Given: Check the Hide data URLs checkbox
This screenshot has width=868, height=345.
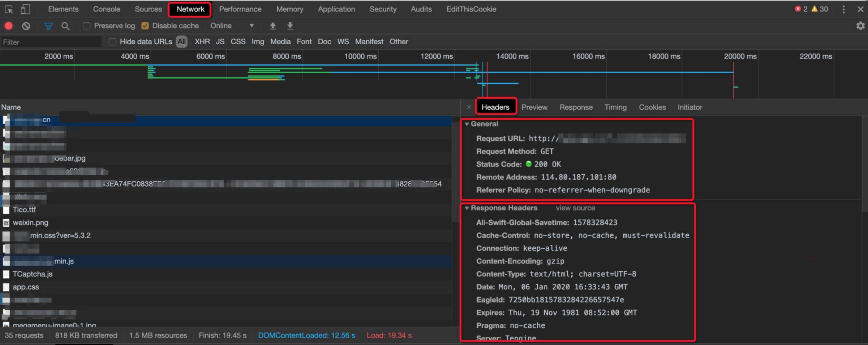Looking at the screenshot, I should click(x=112, y=42).
